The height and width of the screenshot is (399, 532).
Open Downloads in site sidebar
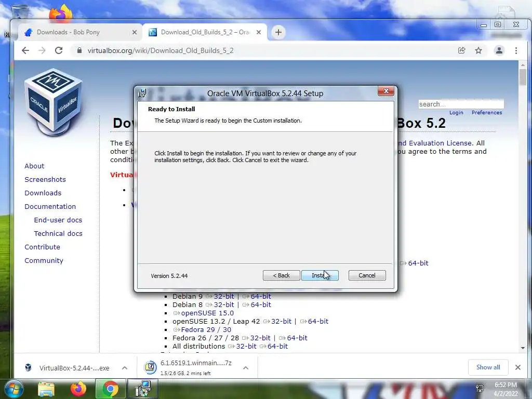[x=43, y=193]
